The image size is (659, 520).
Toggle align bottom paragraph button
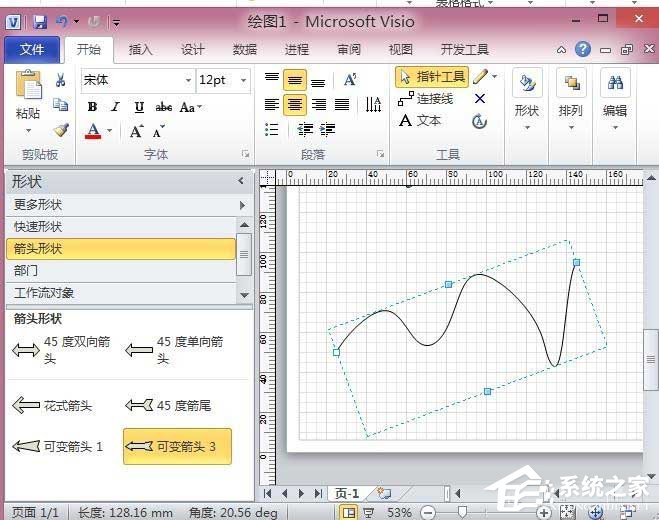click(x=318, y=82)
